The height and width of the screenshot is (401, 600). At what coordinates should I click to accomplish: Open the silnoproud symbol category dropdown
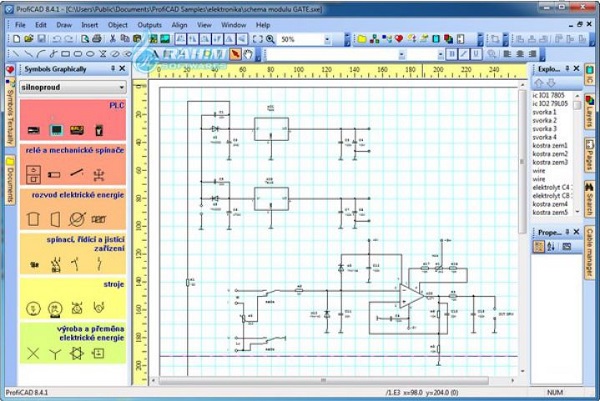[x=73, y=87]
